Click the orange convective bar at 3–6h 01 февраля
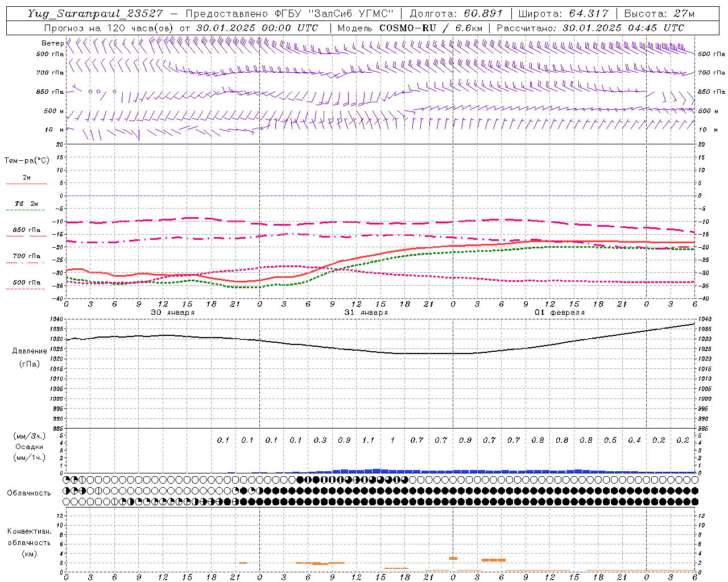 click(x=494, y=560)
